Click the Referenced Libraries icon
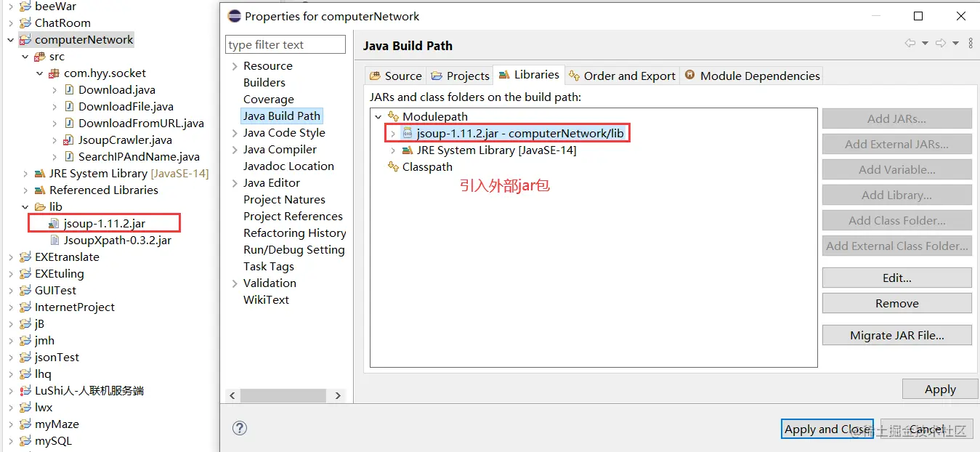Viewport: 980px width, 452px height. (39, 190)
